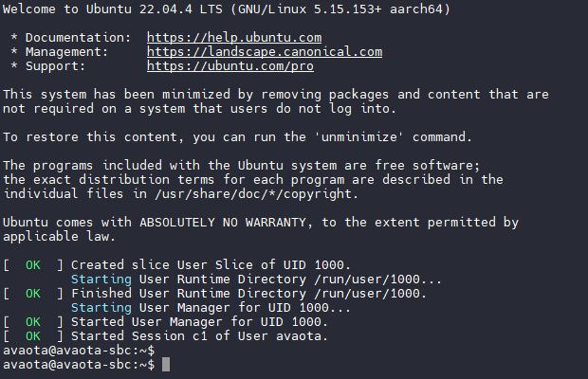Click the 'Documentation:' label
This screenshot has height=379, width=588.
pyautogui.click(x=79, y=38)
